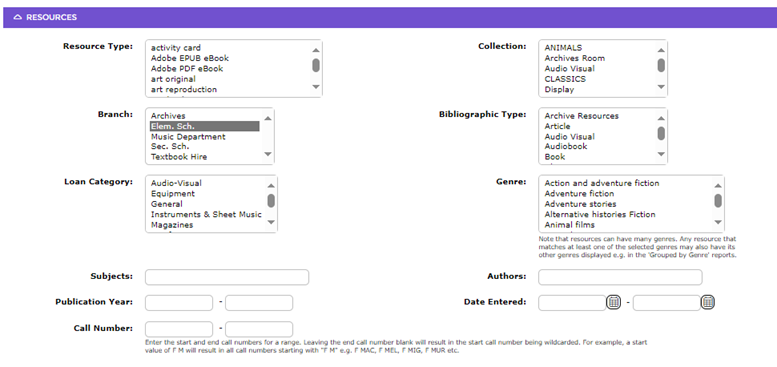Viewport: 777px width, 367px height.
Task: Click Bibliographic Type list scrollbar thumb
Action: [x=661, y=133]
